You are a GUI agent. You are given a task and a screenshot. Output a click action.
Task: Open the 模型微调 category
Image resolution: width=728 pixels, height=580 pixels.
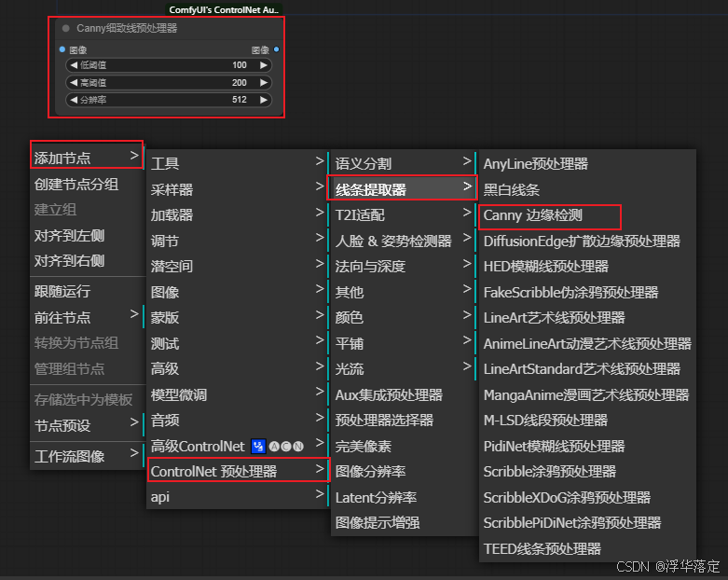pos(238,395)
